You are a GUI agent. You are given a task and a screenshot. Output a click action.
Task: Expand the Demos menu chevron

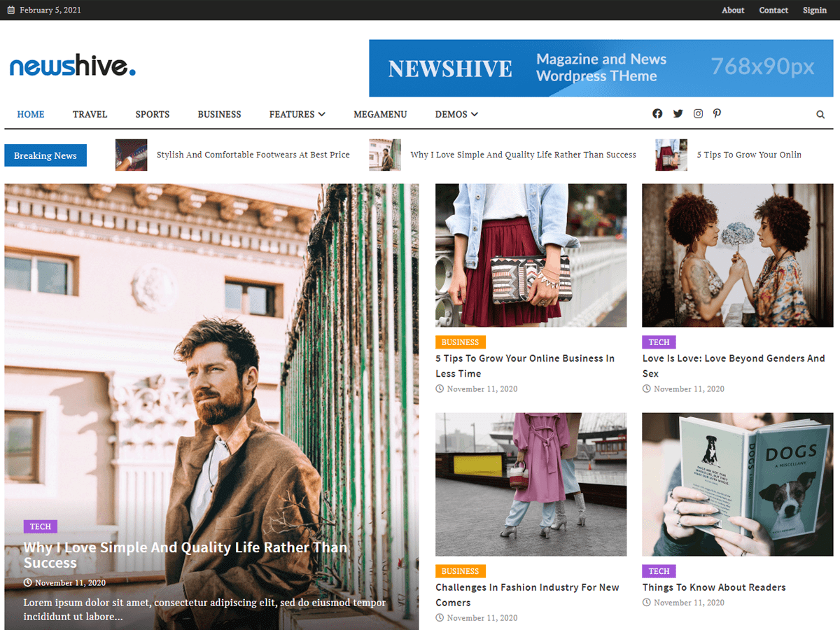(474, 114)
